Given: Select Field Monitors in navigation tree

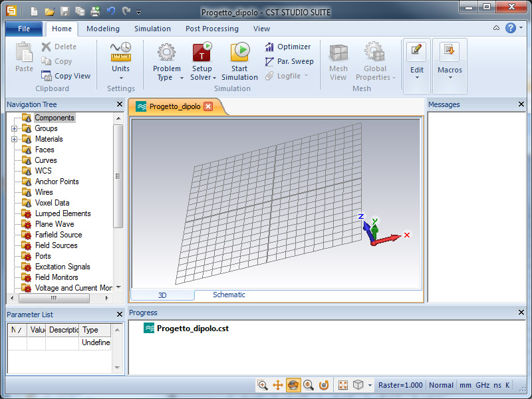Looking at the screenshot, I should 57,277.
